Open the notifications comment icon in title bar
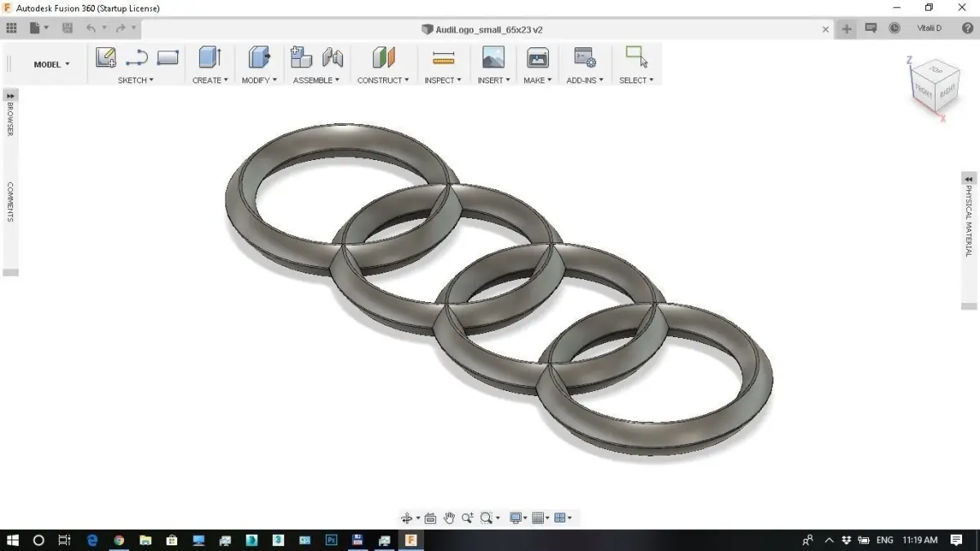 (x=871, y=28)
